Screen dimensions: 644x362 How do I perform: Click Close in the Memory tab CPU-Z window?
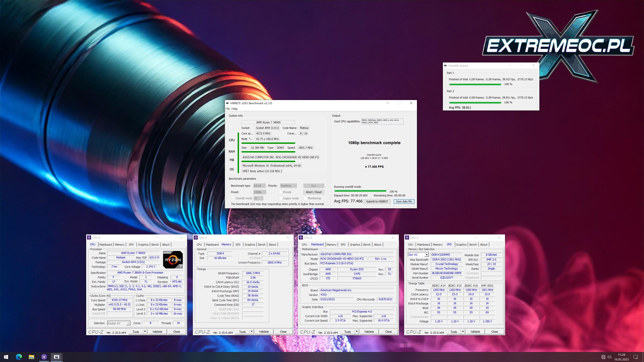(283, 332)
